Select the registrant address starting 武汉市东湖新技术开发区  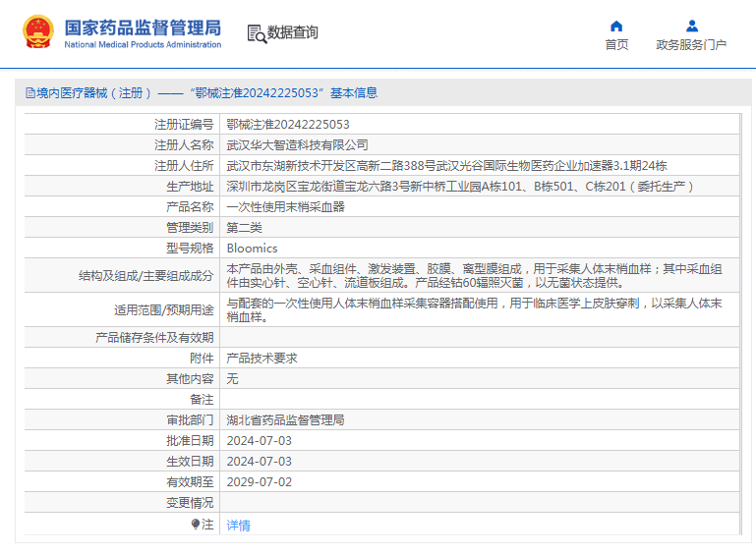(446, 166)
